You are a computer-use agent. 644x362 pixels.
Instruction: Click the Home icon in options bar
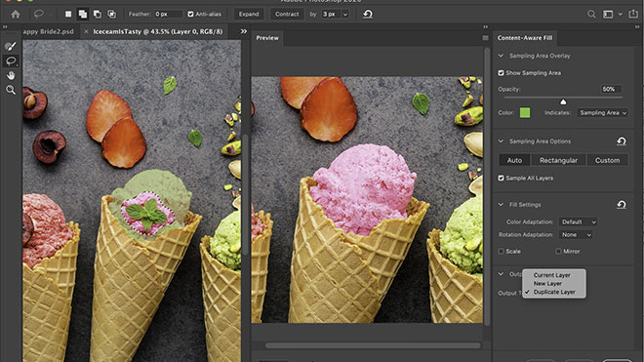[16, 15]
